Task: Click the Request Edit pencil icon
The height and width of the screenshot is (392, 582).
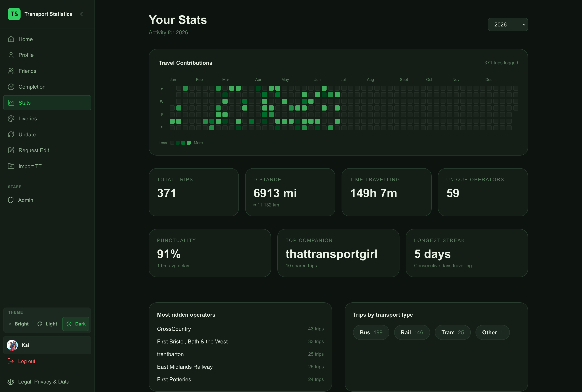Action: [x=11, y=150]
